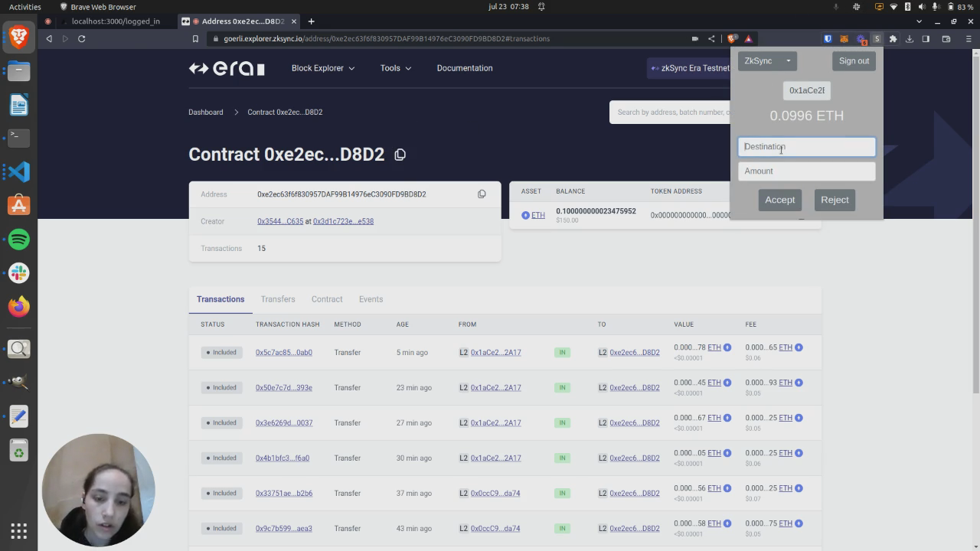
Task: Click the S wallet extension icon
Action: (877, 38)
